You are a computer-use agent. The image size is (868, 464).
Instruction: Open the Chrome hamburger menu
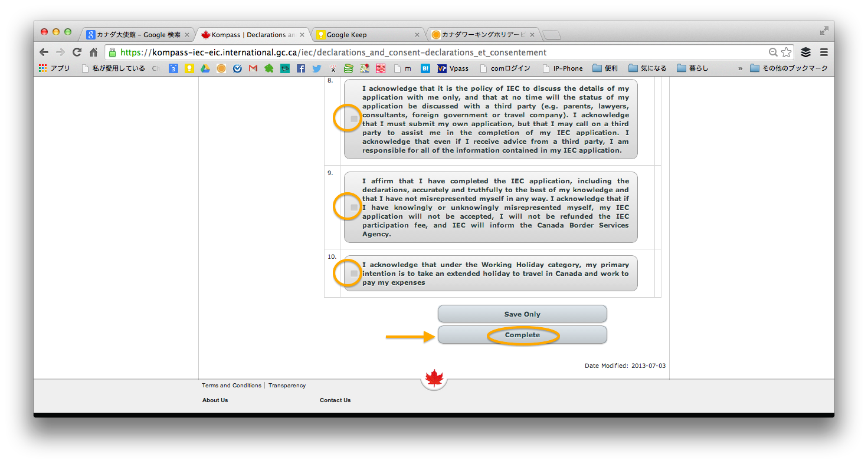point(824,52)
